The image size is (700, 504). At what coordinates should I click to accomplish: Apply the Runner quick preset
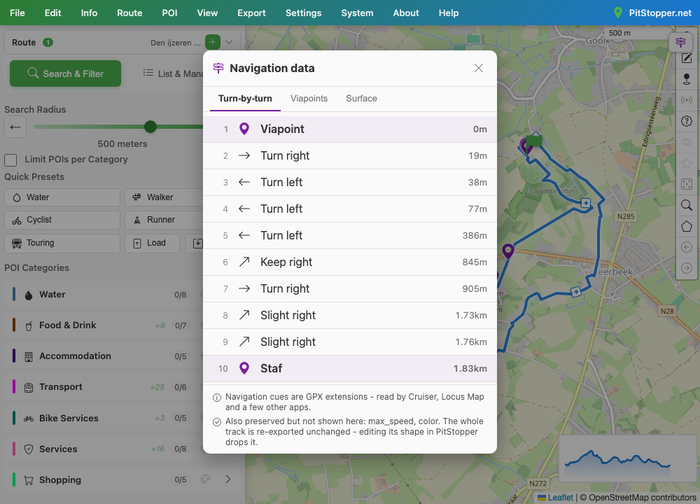tap(164, 220)
